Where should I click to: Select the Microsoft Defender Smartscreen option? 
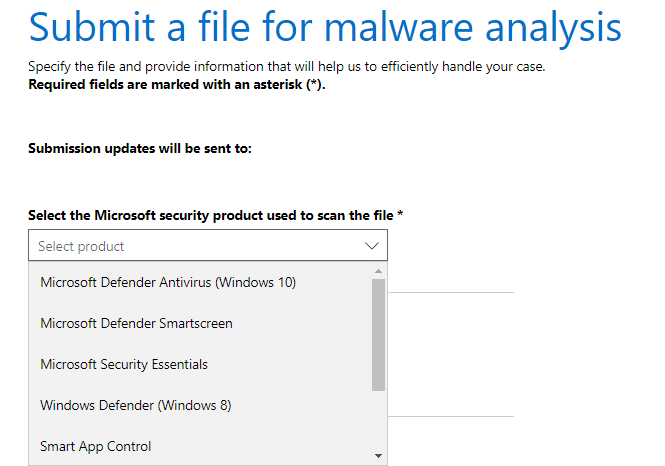point(136,323)
